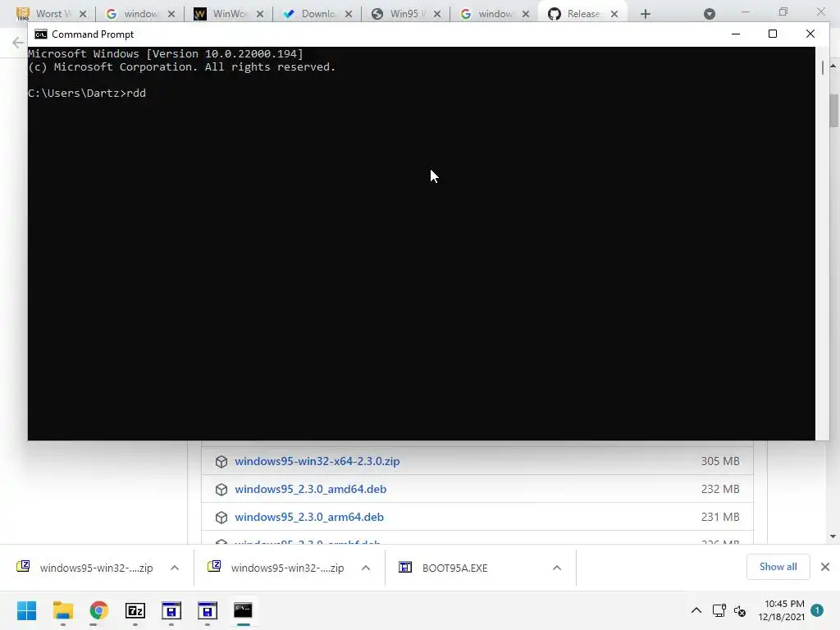
Task: Open the notification badge
Action: (x=817, y=609)
